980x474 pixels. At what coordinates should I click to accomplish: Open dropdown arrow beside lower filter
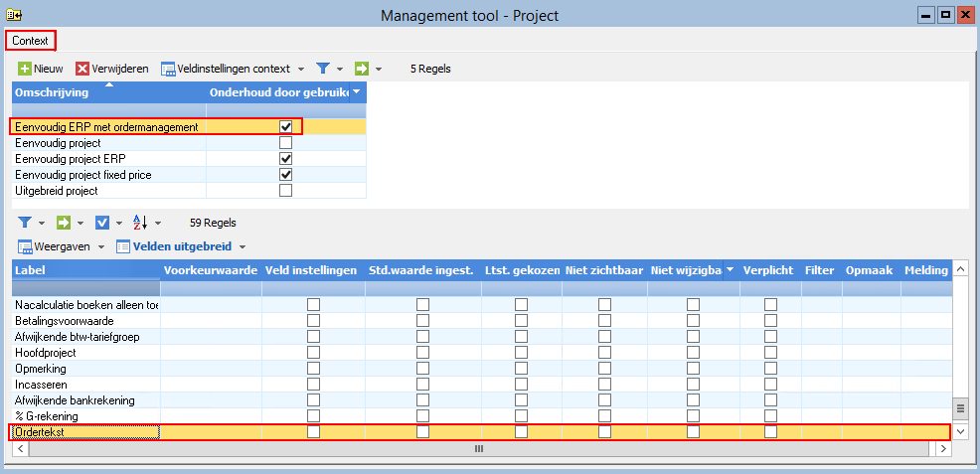42,223
